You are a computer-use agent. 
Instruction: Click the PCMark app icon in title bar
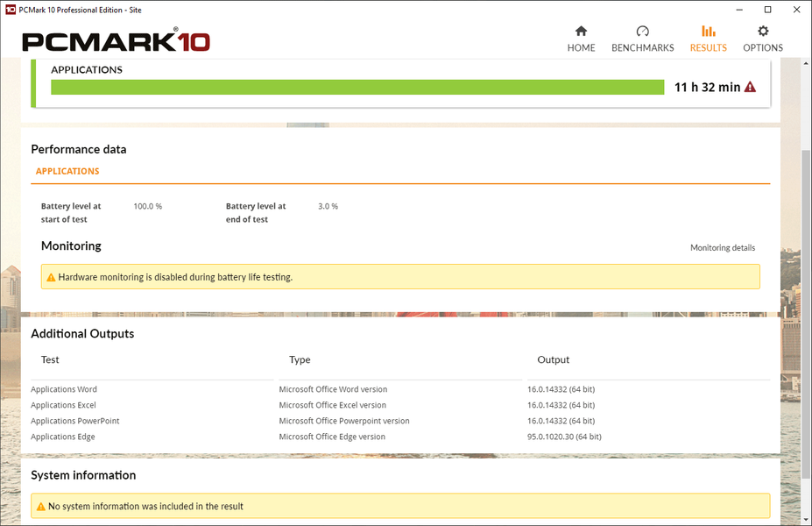click(x=11, y=10)
